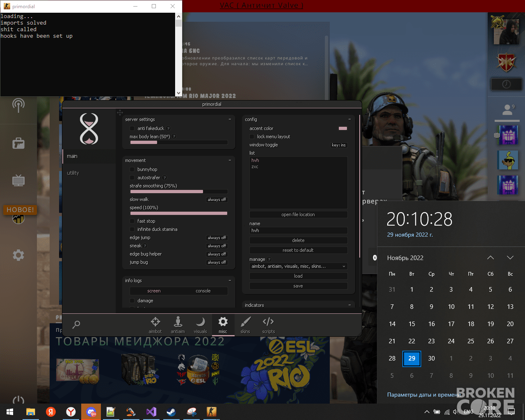Viewport: 525px width, 420px height.
Task: Collapse the config section
Action: [x=349, y=119]
